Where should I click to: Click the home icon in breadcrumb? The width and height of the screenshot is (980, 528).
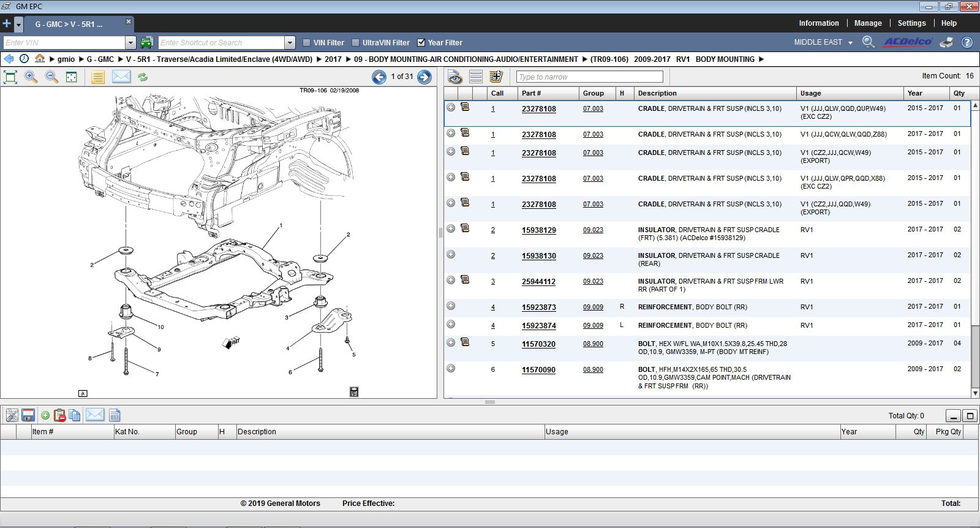pos(40,59)
